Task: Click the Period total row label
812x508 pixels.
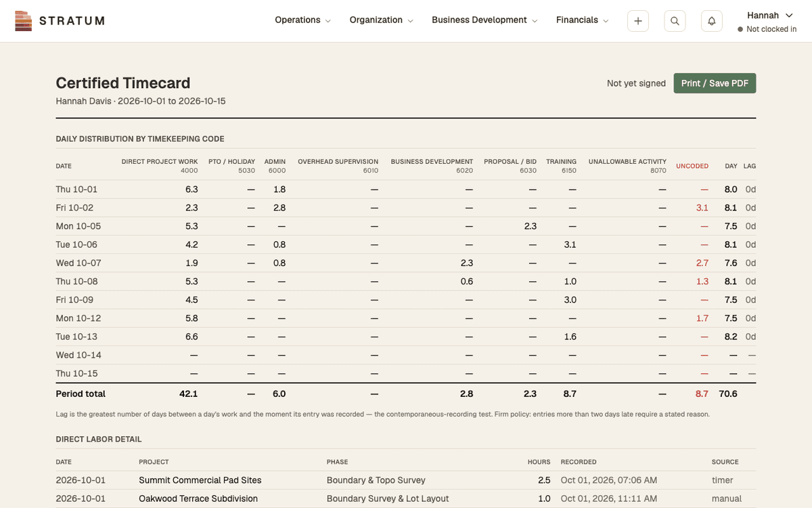Action: click(81, 394)
